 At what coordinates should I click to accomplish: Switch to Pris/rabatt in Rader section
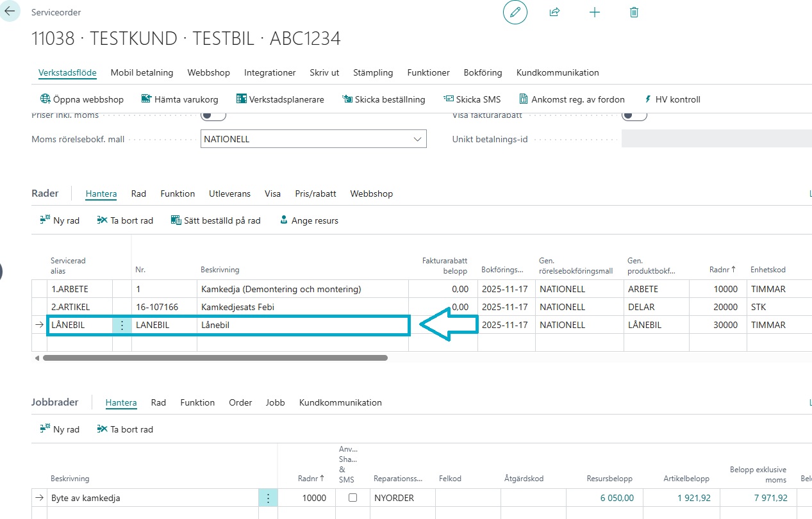pos(315,194)
